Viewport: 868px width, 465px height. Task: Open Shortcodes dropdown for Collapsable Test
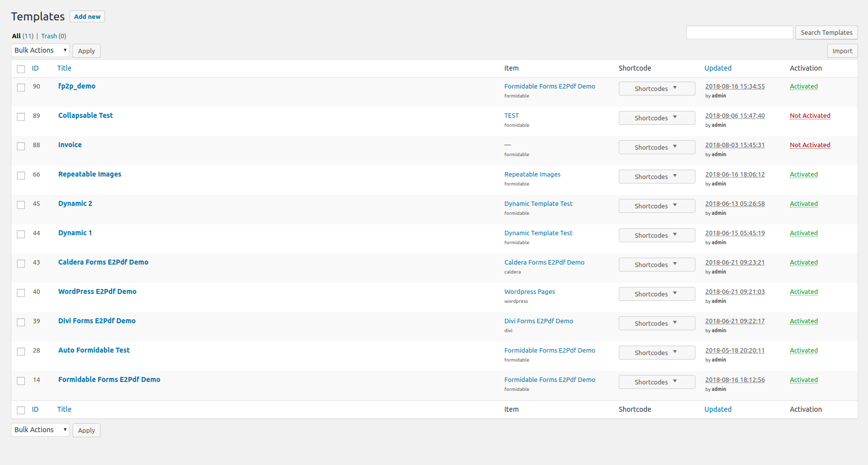657,118
